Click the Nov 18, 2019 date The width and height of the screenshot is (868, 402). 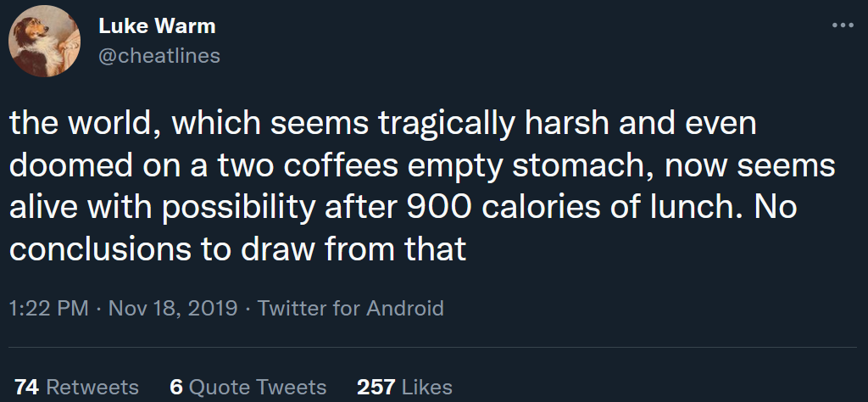[172, 308]
